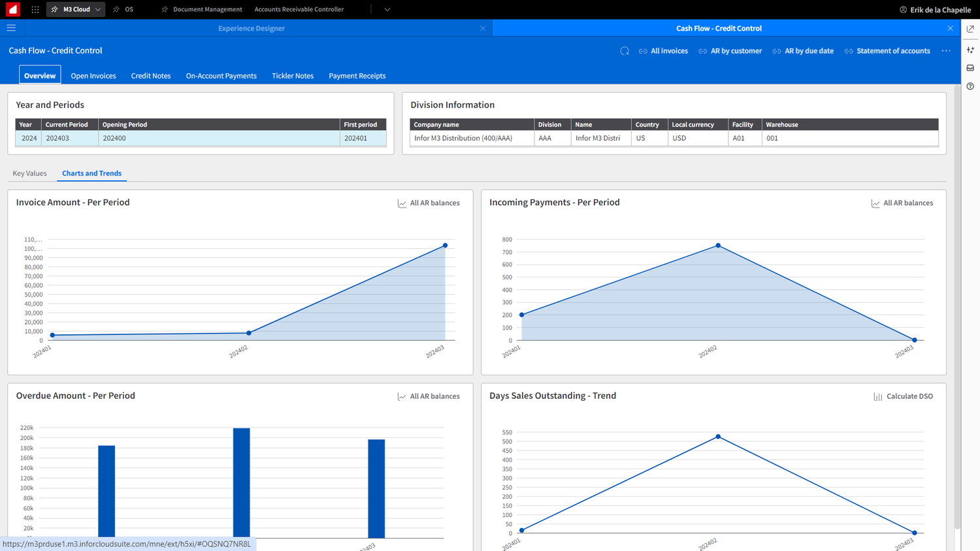Screen dimensions: 980x551
Task: Click the refresh icon near All invoices
Action: tap(624, 50)
